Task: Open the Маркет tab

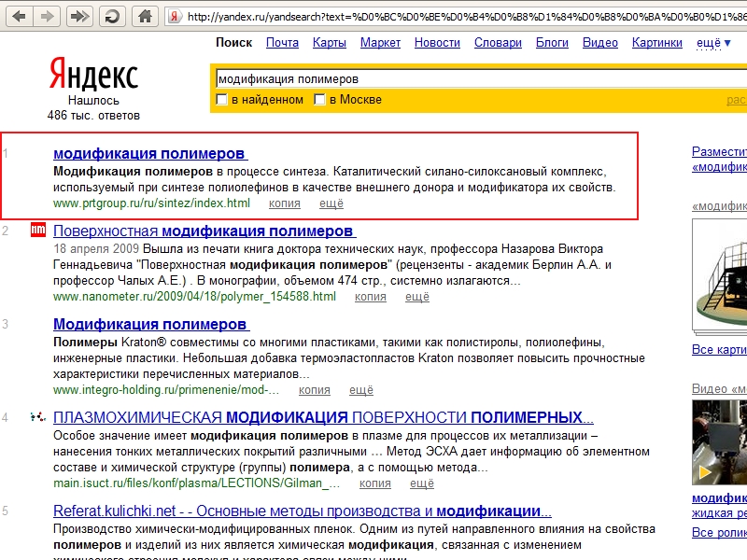Action: coord(380,42)
